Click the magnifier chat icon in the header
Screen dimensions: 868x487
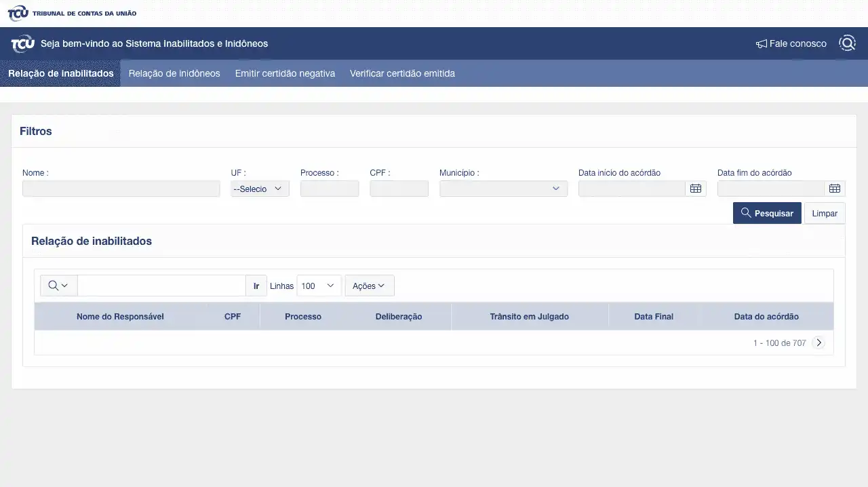[847, 43]
